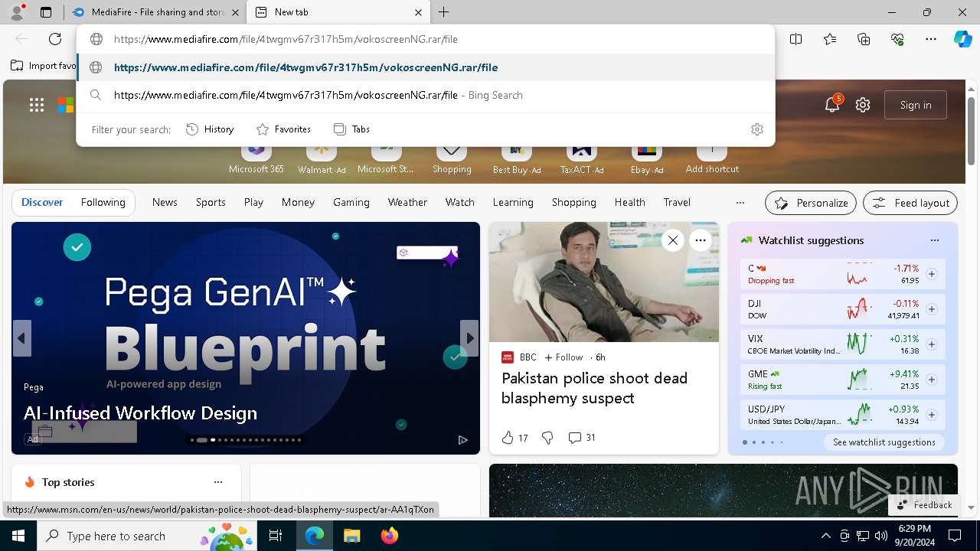The height and width of the screenshot is (551, 980).
Task: Open the Collections icon
Action: [x=864, y=39]
